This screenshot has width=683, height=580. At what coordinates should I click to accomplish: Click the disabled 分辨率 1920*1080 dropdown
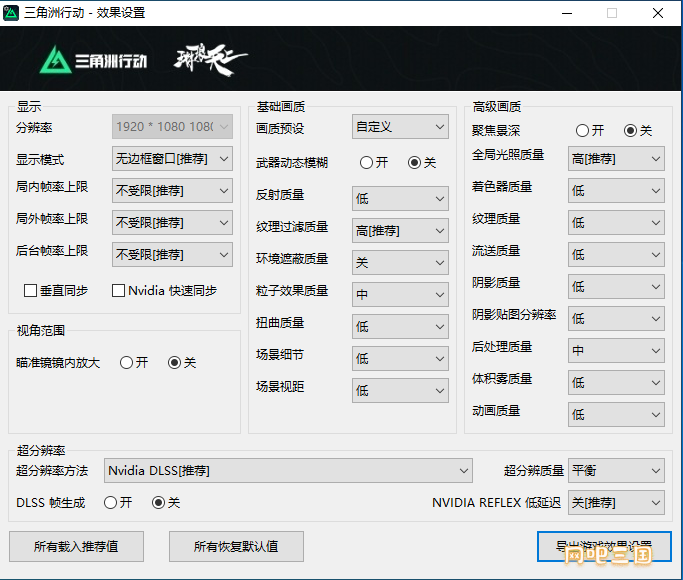point(172,127)
